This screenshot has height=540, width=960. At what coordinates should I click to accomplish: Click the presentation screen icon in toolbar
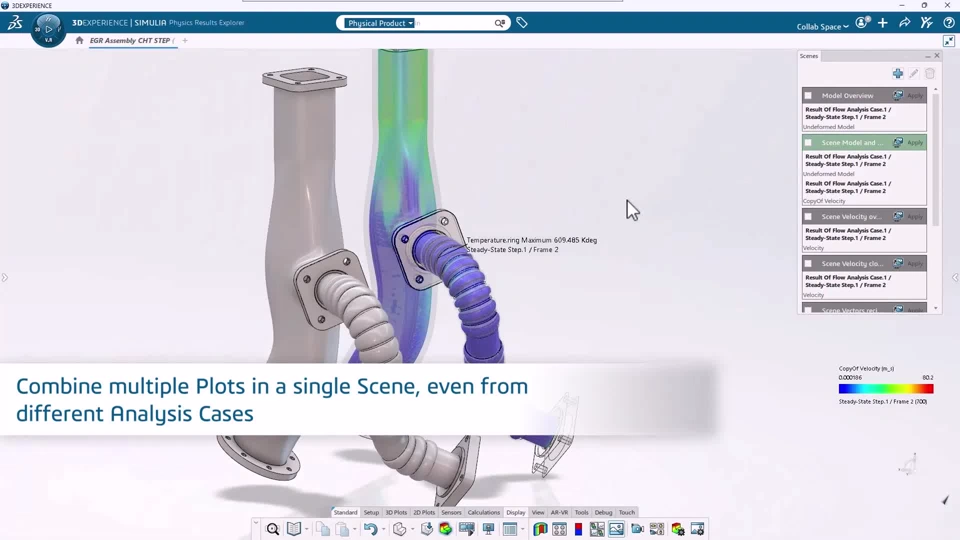click(489, 529)
